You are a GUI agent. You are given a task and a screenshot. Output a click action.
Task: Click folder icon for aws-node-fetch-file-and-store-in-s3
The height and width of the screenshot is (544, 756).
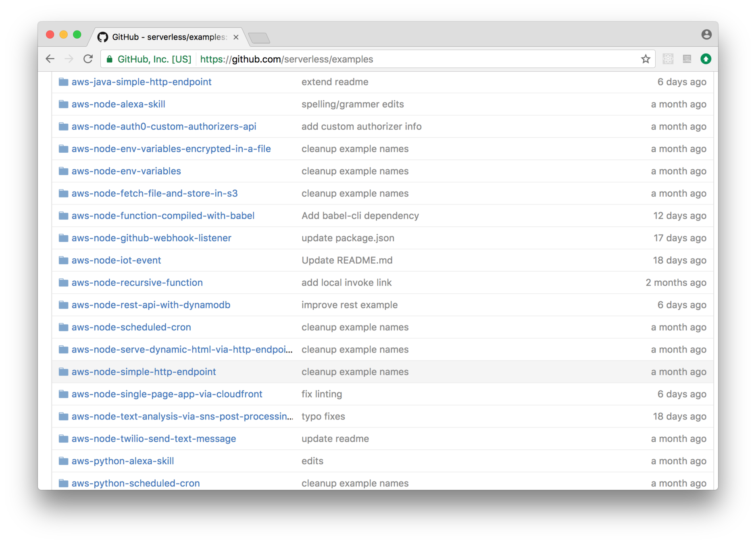[63, 193]
